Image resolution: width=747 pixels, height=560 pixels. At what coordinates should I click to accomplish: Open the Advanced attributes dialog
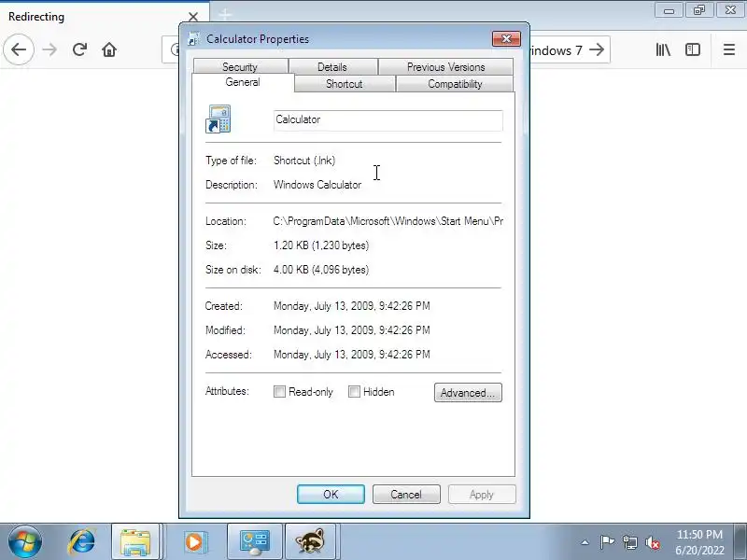468,392
